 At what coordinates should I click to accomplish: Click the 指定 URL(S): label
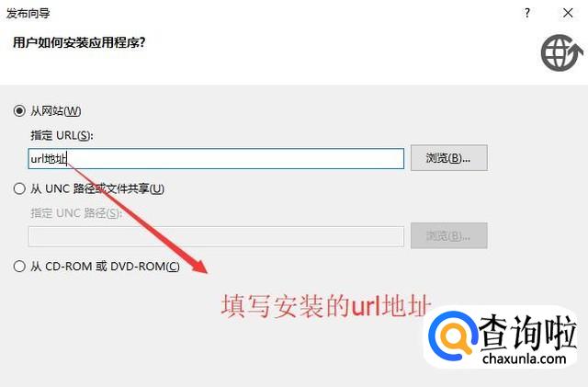pos(62,135)
